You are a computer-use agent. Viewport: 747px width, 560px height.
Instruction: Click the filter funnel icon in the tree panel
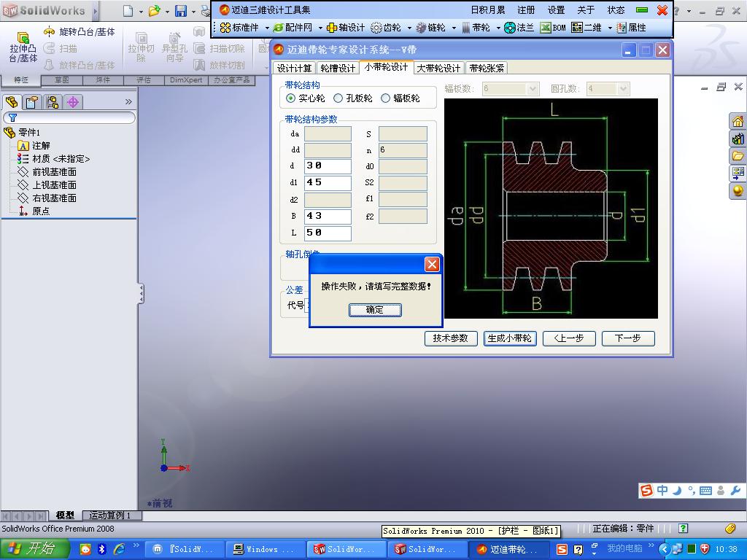pos(13,117)
